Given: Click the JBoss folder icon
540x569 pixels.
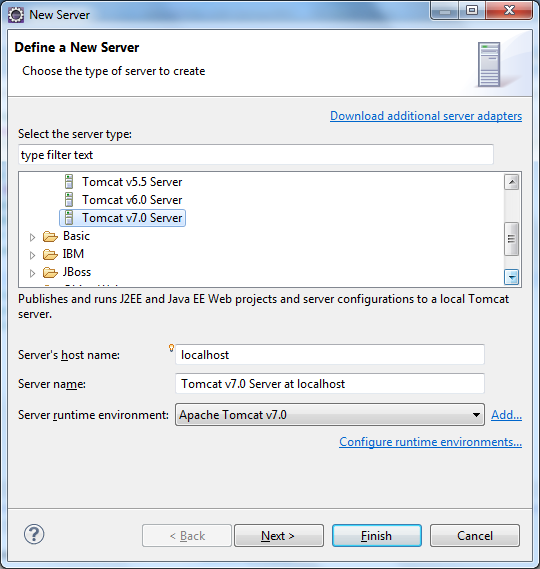Looking at the screenshot, I should point(50,272).
